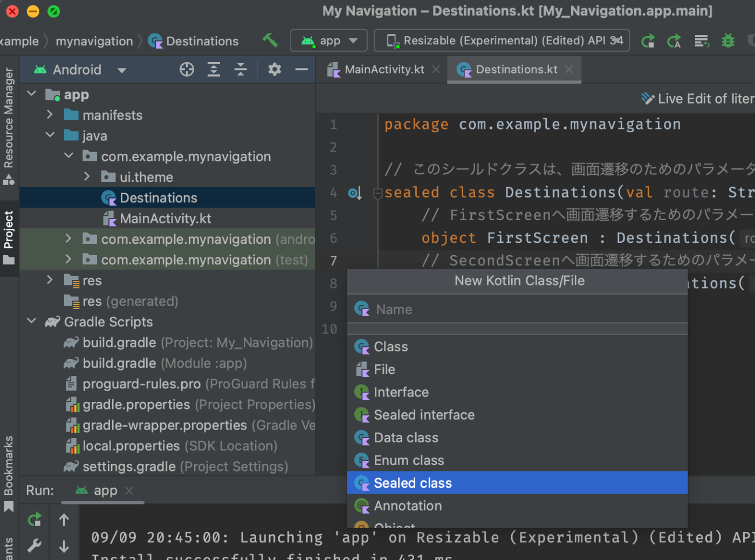This screenshot has height=560, width=755.
Task: Click the Rerun app icon in Run panel
Action: pos(35,520)
